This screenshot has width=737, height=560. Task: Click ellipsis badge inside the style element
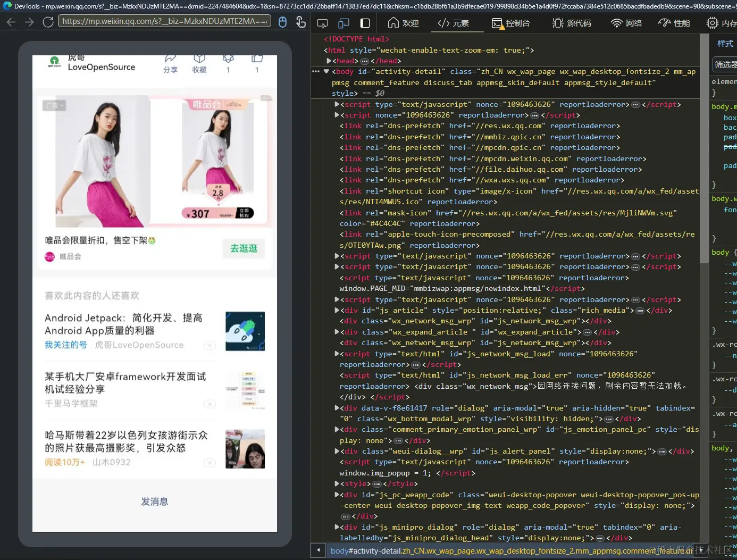pos(377,484)
